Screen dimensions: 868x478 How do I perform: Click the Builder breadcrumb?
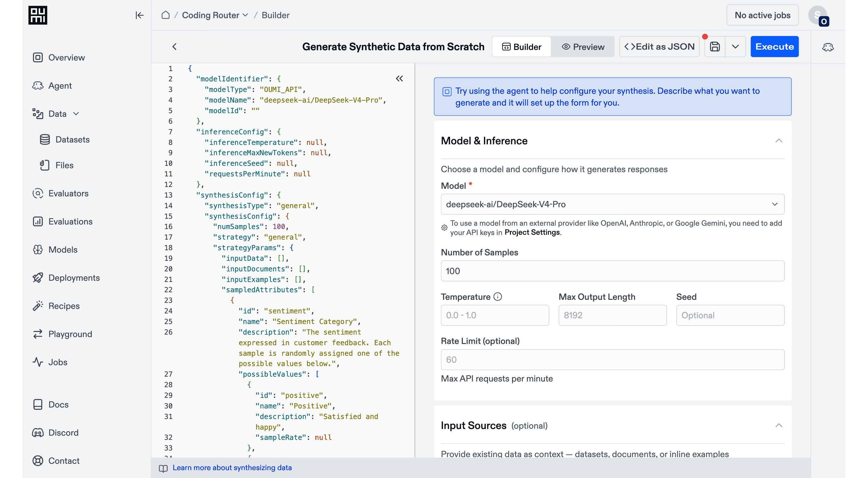275,15
